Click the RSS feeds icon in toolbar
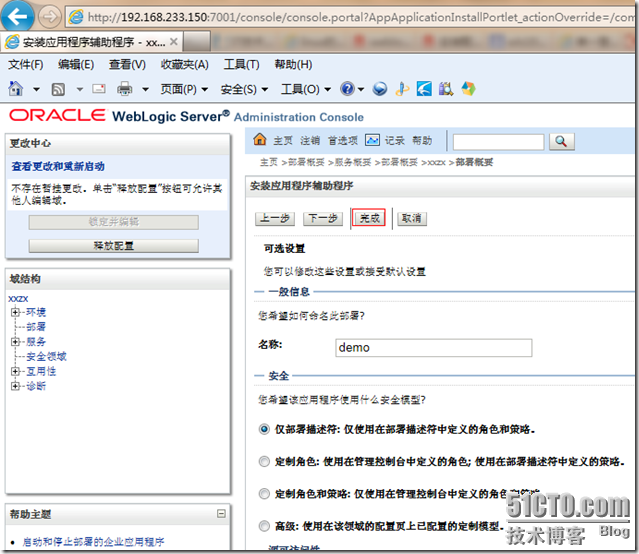 (58, 89)
